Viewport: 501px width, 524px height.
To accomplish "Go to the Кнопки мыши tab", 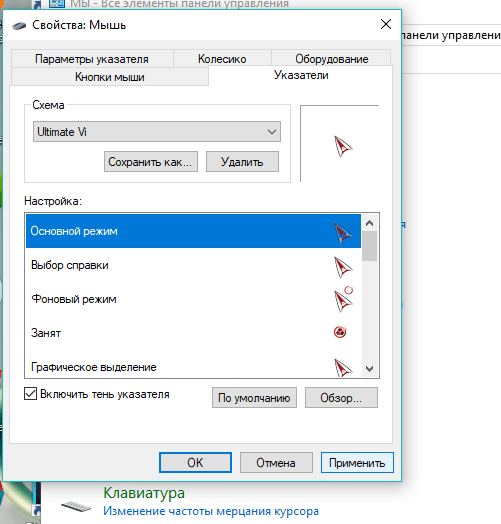I will tap(110, 77).
